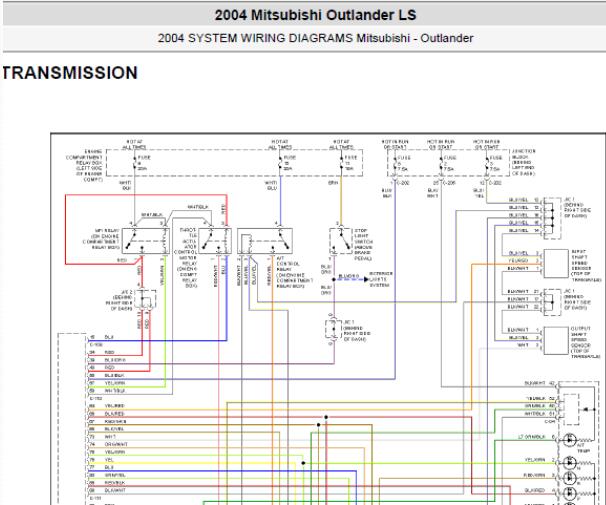Click the A/T control relay symbol box

pos(265,241)
